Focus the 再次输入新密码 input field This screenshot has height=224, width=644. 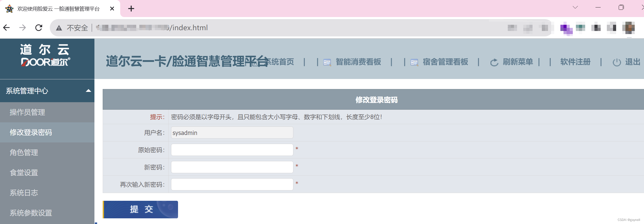point(232,185)
